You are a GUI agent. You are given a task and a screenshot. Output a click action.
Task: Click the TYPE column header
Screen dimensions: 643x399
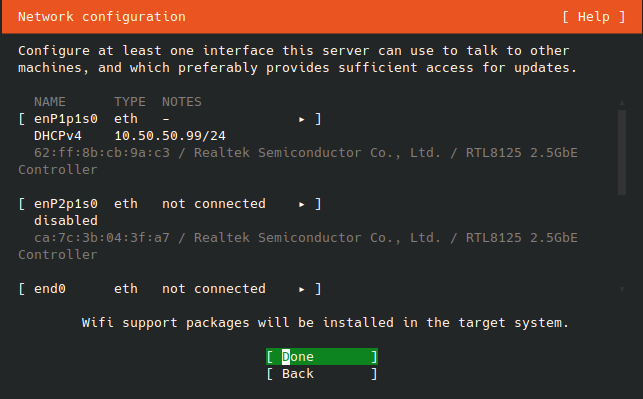point(130,102)
